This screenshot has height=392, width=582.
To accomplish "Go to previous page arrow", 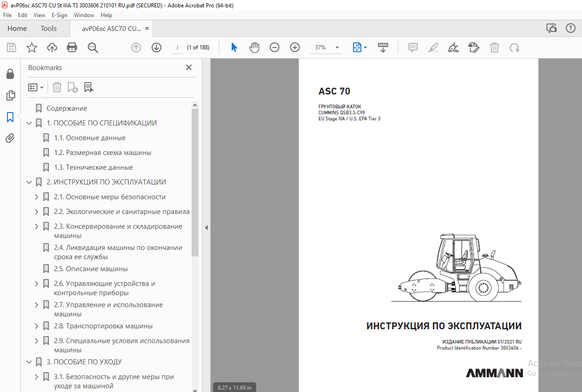I will coord(136,48).
